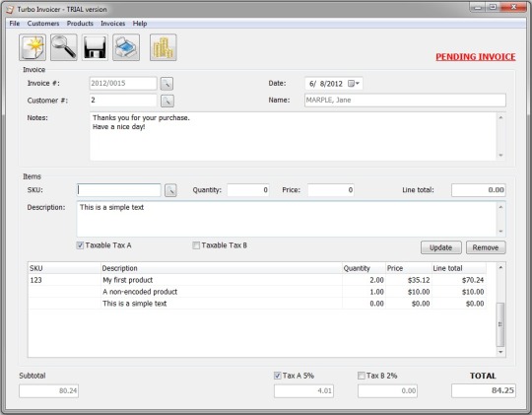The width and height of the screenshot is (532, 415).
Task: Click the SKU column header
Action: [x=64, y=268]
